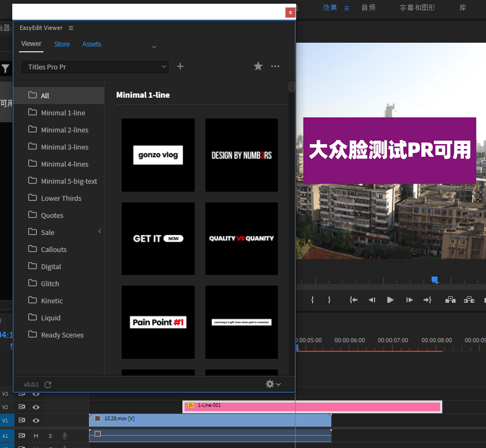This screenshot has width=486, height=448.
Task: Click the Step Back One Frame icon
Action: (372, 300)
